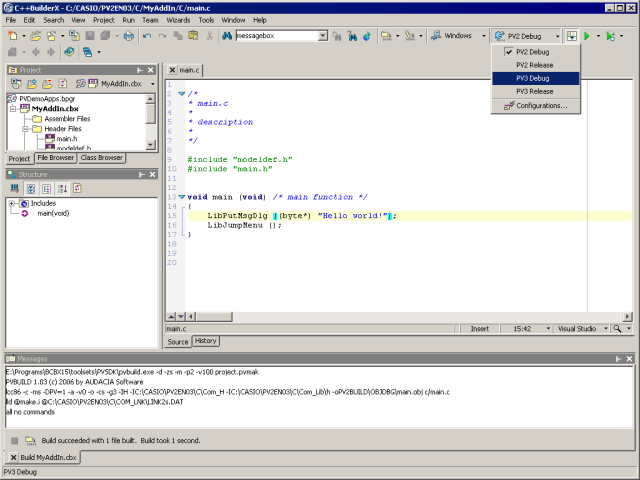
Task: Switch to the File Browser tab
Action: (x=56, y=158)
